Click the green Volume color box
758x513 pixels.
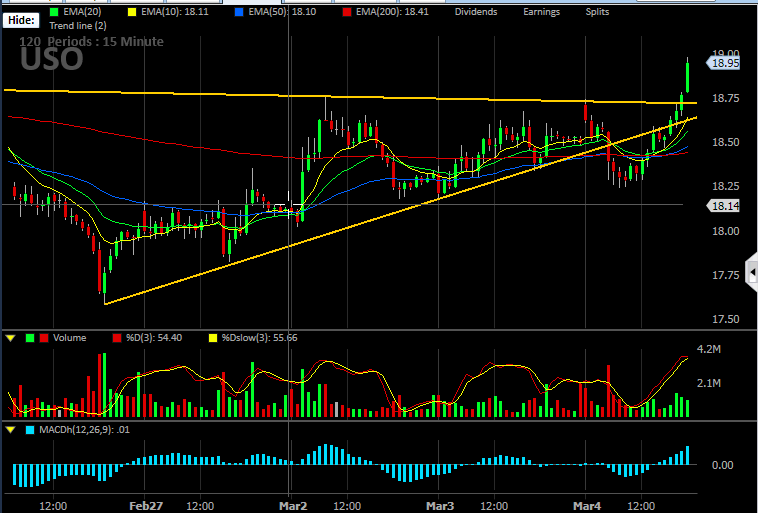(x=30, y=338)
